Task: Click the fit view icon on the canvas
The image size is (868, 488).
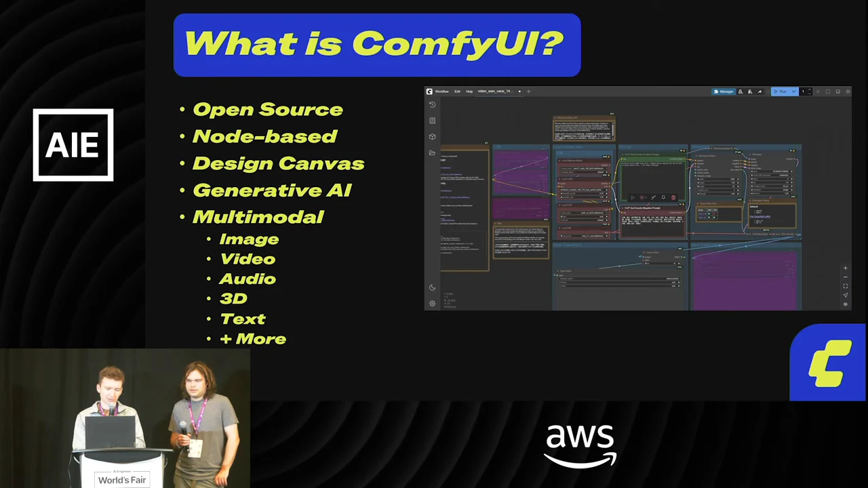Action: [x=846, y=286]
